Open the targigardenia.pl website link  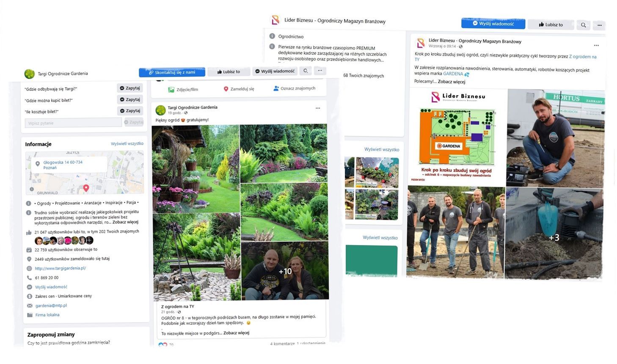pos(61,268)
